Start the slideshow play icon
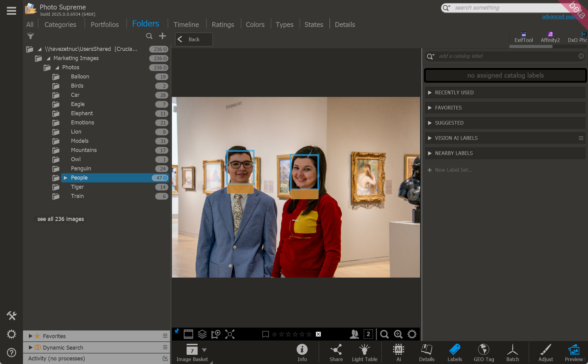The height and width of the screenshot is (364, 588). [x=216, y=334]
